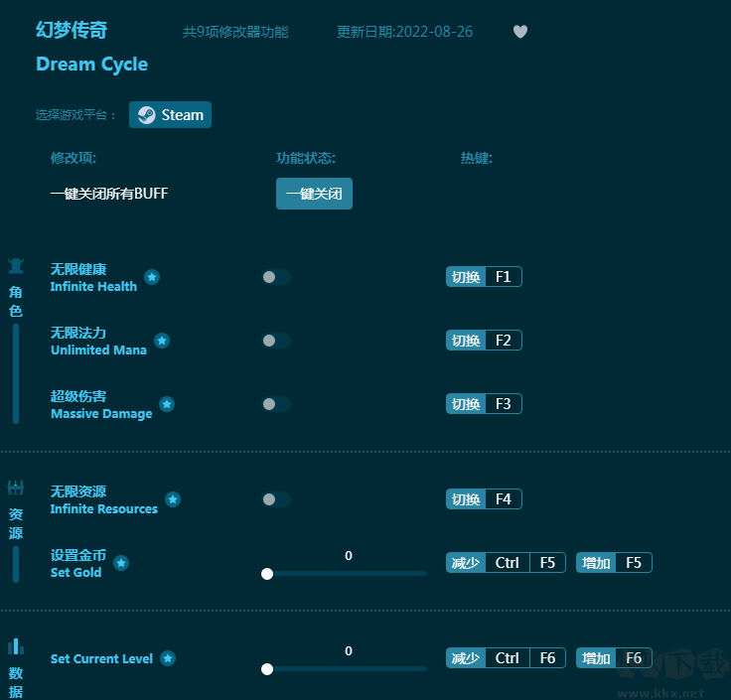The image size is (731, 700).
Task: Click the character section helmet icon
Action: tap(16, 266)
